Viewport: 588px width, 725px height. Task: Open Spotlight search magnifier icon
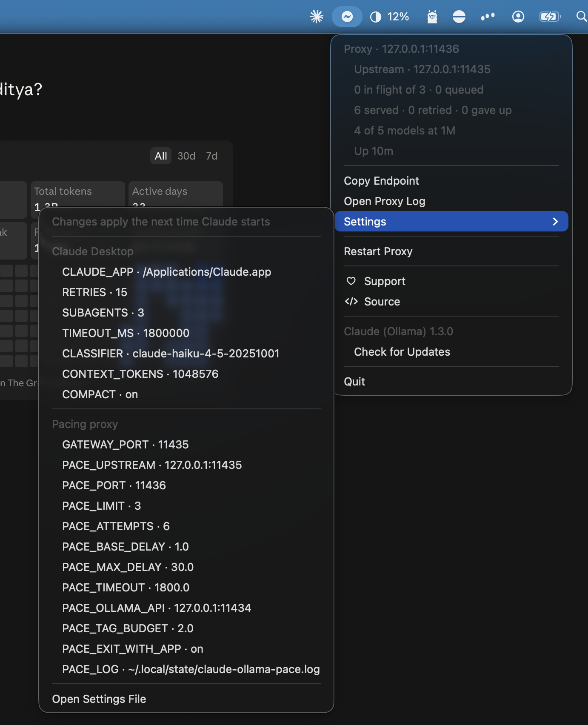click(x=581, y=17)
